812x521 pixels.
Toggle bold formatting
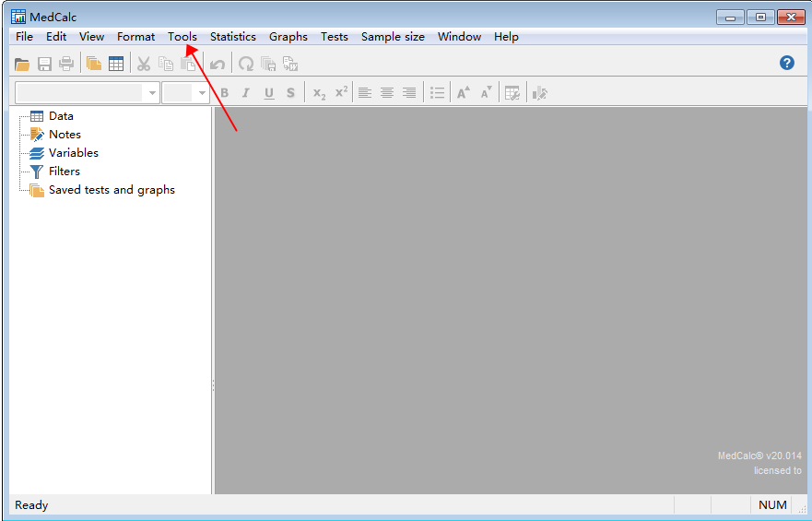pos(224,93)
